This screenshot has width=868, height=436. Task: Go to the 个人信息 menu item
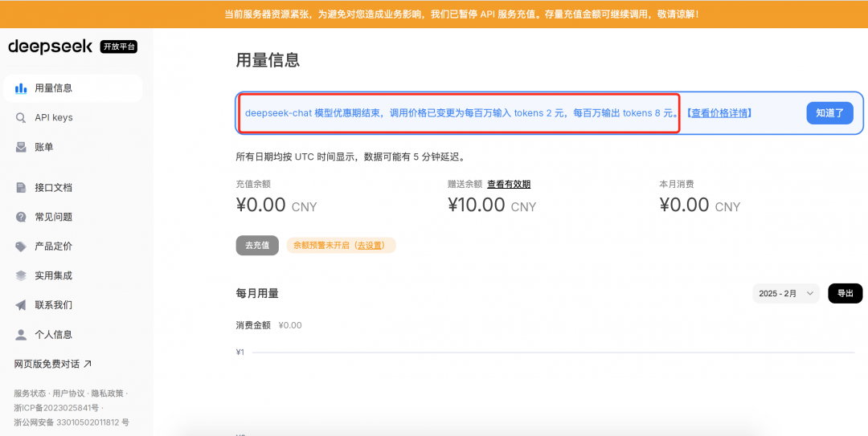[x=53, y=335]
